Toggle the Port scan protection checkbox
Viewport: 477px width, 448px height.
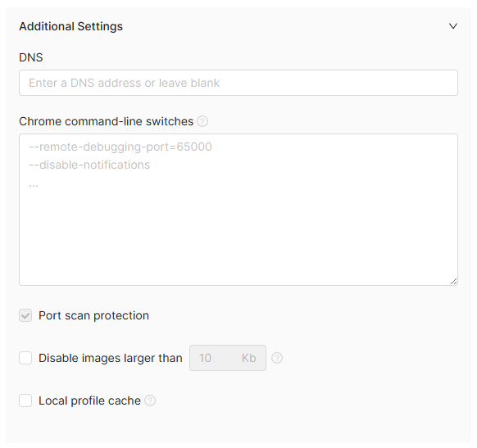tap(25, 315)
